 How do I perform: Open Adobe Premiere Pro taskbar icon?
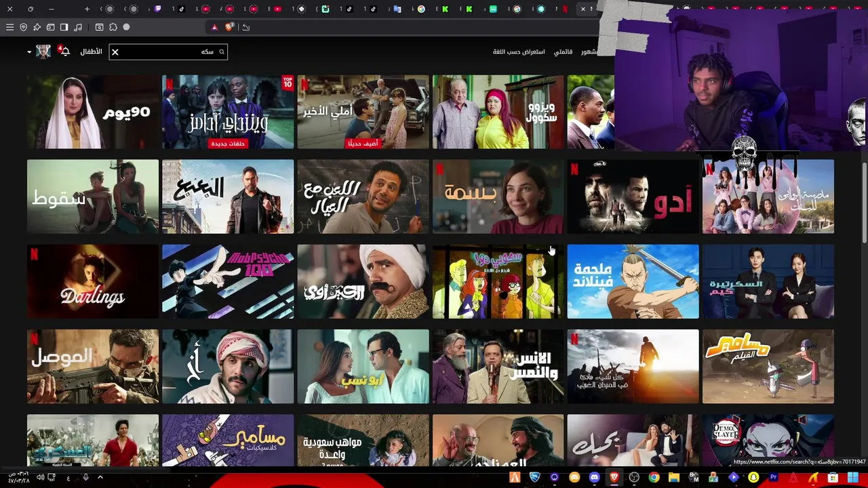[774, 478]
